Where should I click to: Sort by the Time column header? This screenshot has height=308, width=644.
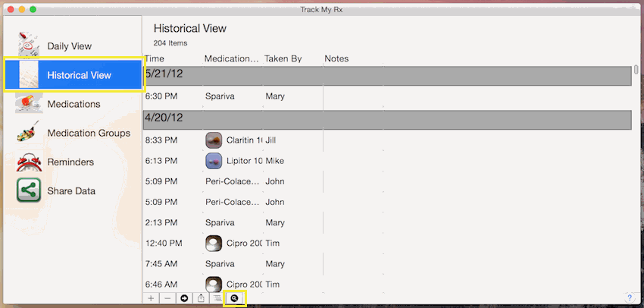[x=155, y=58]
